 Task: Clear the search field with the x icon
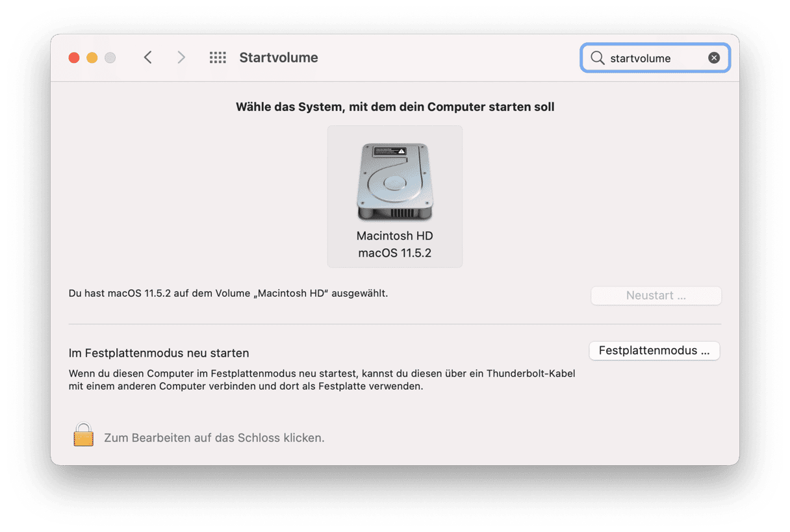(714, 58)
